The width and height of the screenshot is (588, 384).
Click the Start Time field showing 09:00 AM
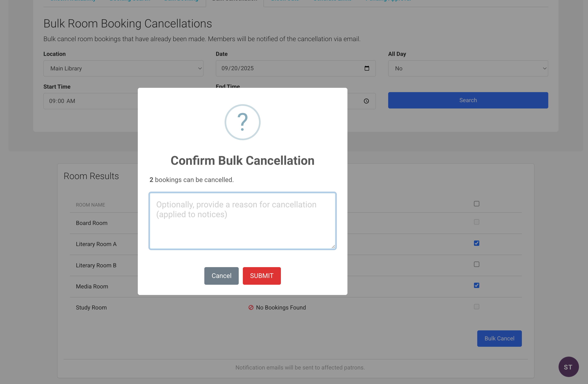pos(90,101)
